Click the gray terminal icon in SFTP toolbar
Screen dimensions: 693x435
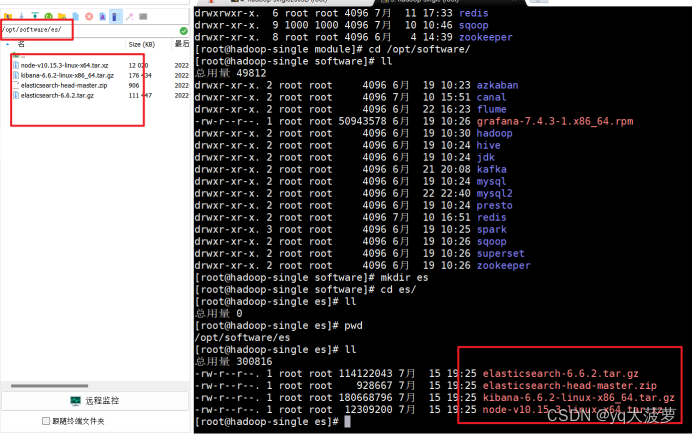(x=143, y=16)
